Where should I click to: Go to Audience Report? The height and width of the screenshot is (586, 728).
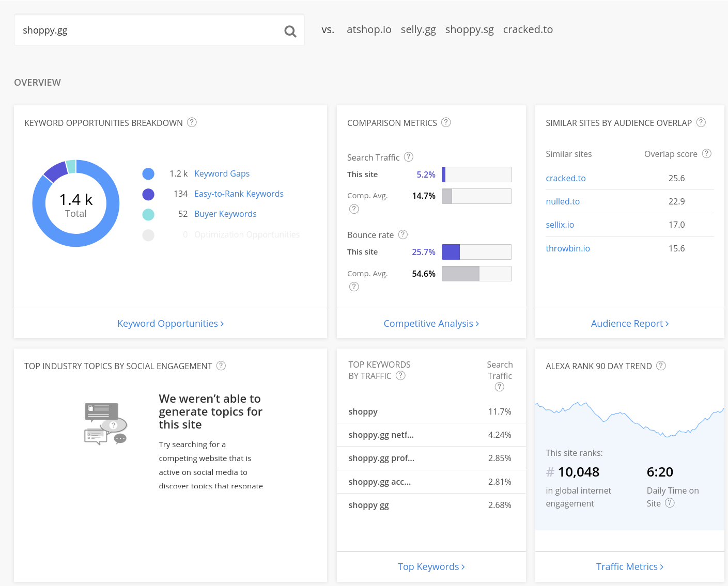coord(630,323)
